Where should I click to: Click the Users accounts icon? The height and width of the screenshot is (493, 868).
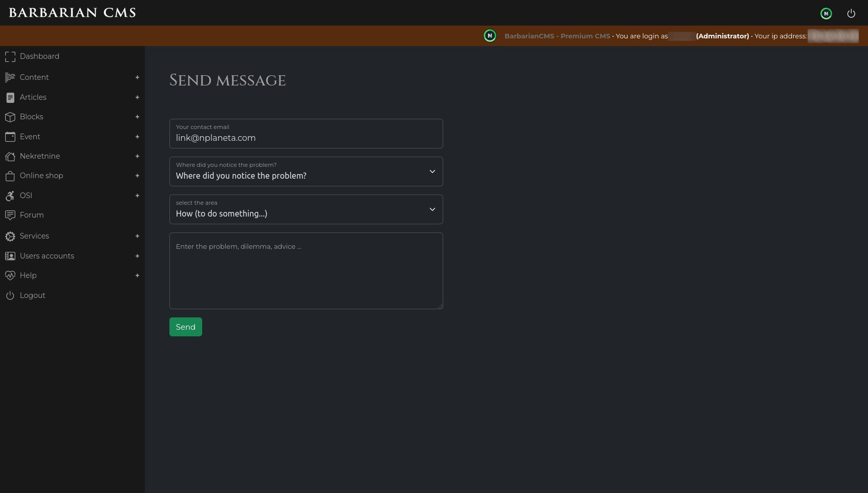(x=10, y=256)
